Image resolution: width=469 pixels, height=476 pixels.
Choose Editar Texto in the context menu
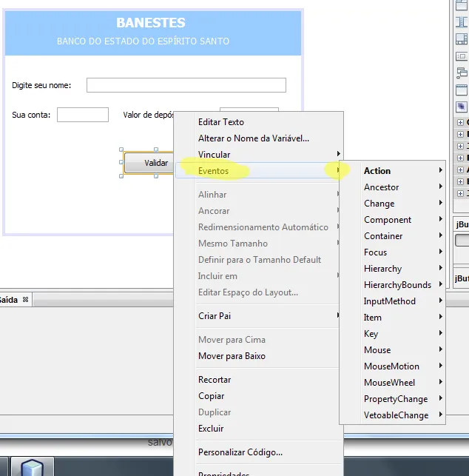click(259, 122)
